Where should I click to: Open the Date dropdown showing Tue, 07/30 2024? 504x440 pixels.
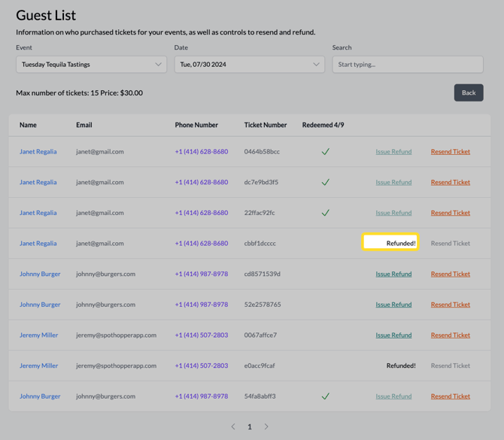point(249,65)
